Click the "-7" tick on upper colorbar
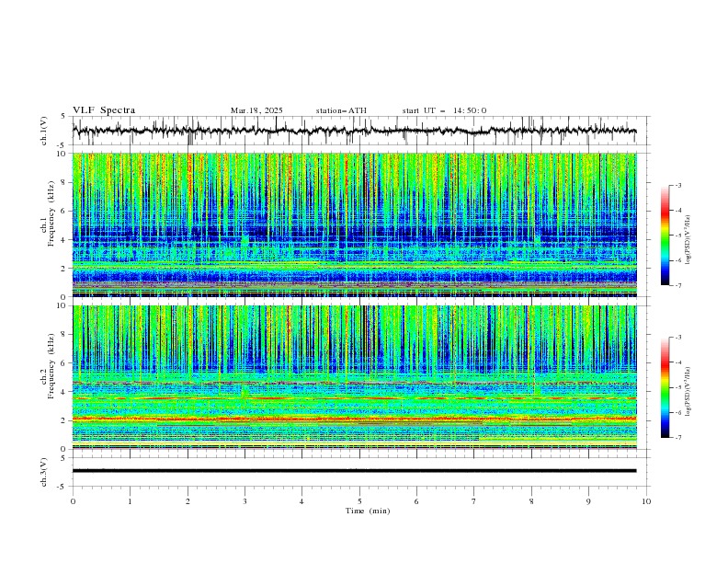The image size is (728, 563). tap(677, 285)
